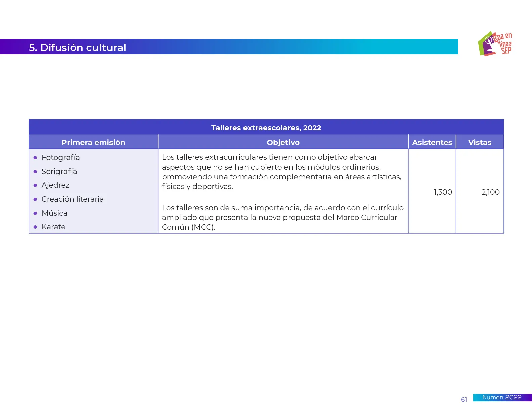Viewport: 532px width, 411px height.
Task: Select the 2,100 views value
Action: coord(490,192)
